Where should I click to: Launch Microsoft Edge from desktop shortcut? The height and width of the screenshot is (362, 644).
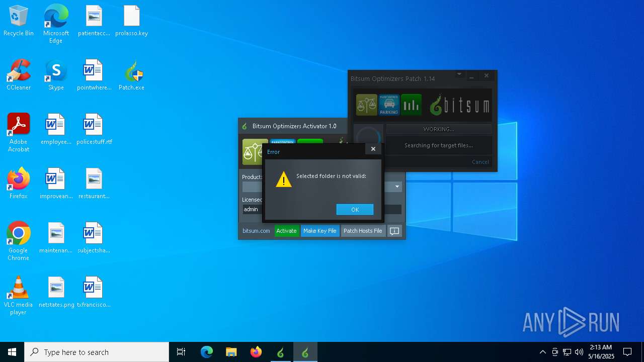pos(56,24)
